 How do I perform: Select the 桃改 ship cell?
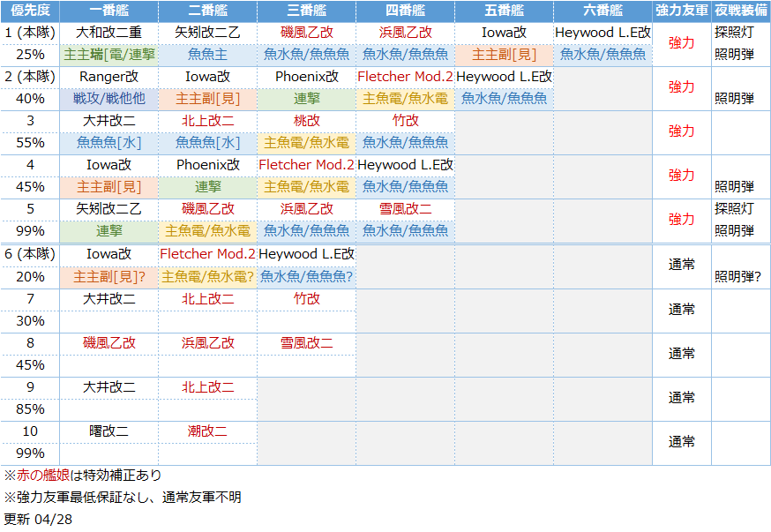tap(306, 122)
